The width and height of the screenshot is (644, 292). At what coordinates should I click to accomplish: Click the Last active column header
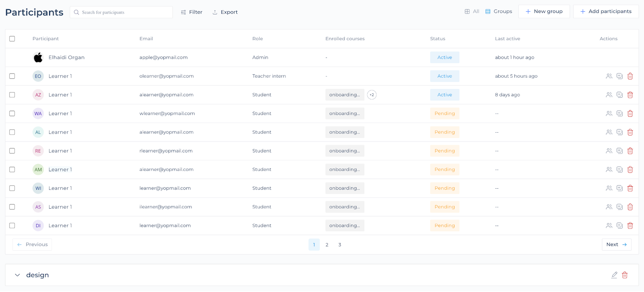point(508,39)
